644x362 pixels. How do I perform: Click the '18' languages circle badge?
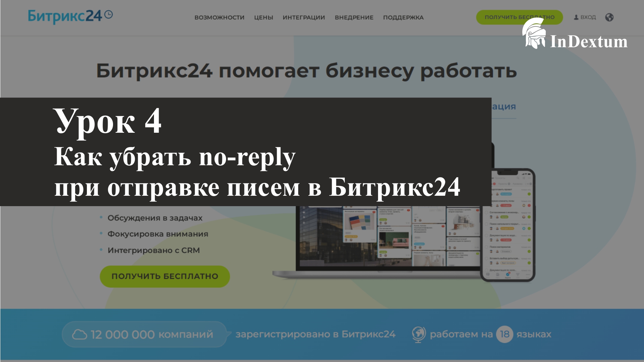click(x=504, y=334)
